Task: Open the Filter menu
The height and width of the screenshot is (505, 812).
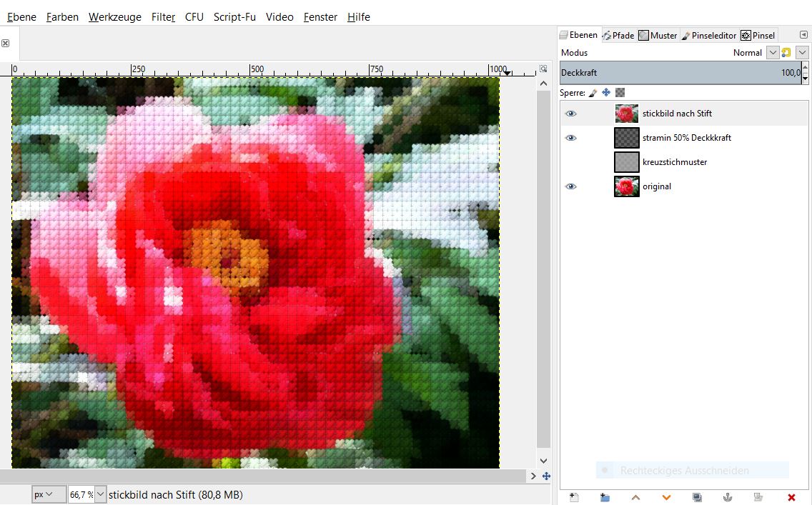Action: tap(163, 17)
